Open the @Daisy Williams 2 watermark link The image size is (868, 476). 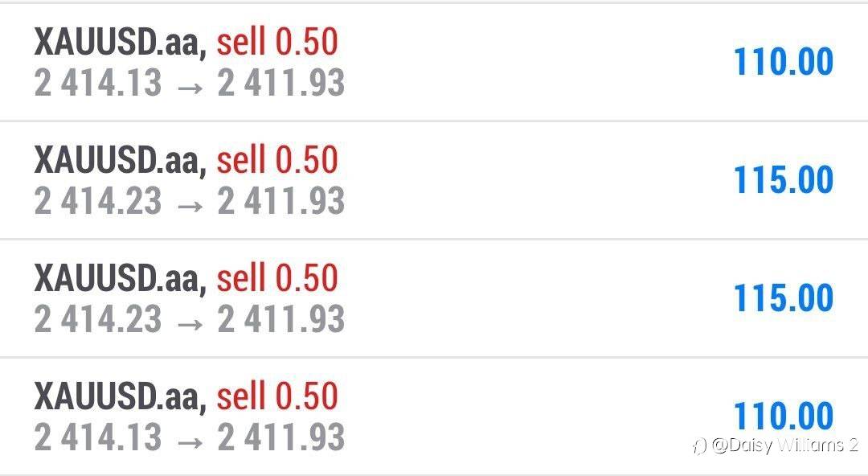point(776,445)
